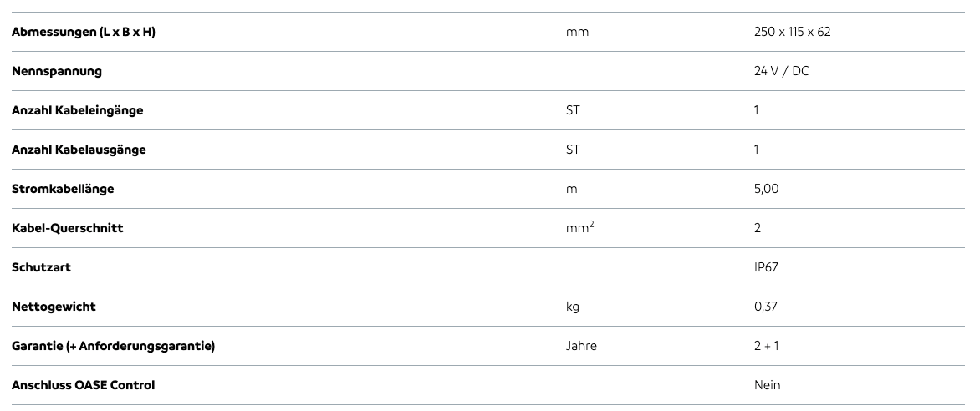Click the Nein value for OASE Control

(x=767, y=385)
